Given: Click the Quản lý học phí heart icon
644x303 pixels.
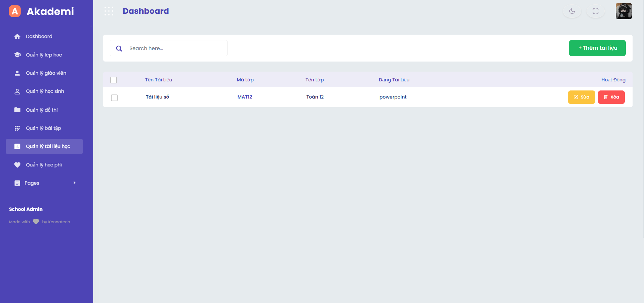Looking at the screenshot, I should click(x=17, y=165).
